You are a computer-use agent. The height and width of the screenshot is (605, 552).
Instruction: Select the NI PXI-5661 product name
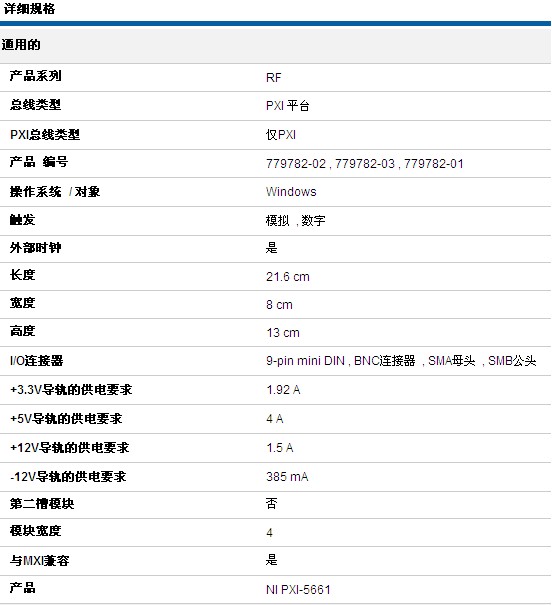point(298,590)
